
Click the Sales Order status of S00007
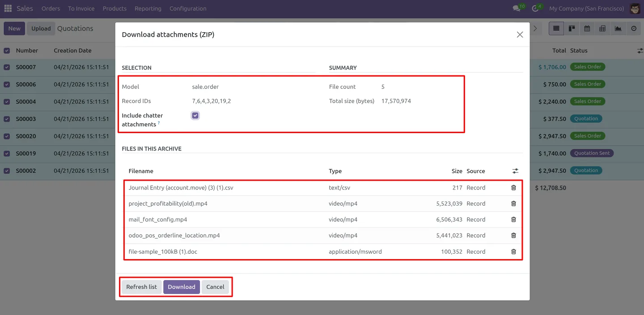pyautogui.click(x=588, y=67)
